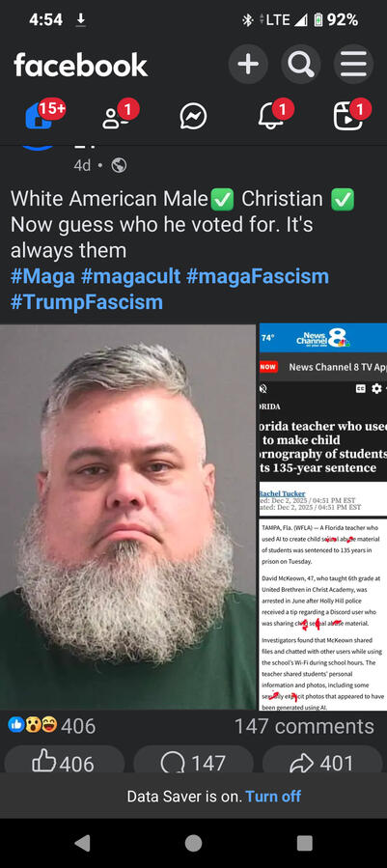Open the 147 comments link
387x868 pixels.
[x=304, y=726]
